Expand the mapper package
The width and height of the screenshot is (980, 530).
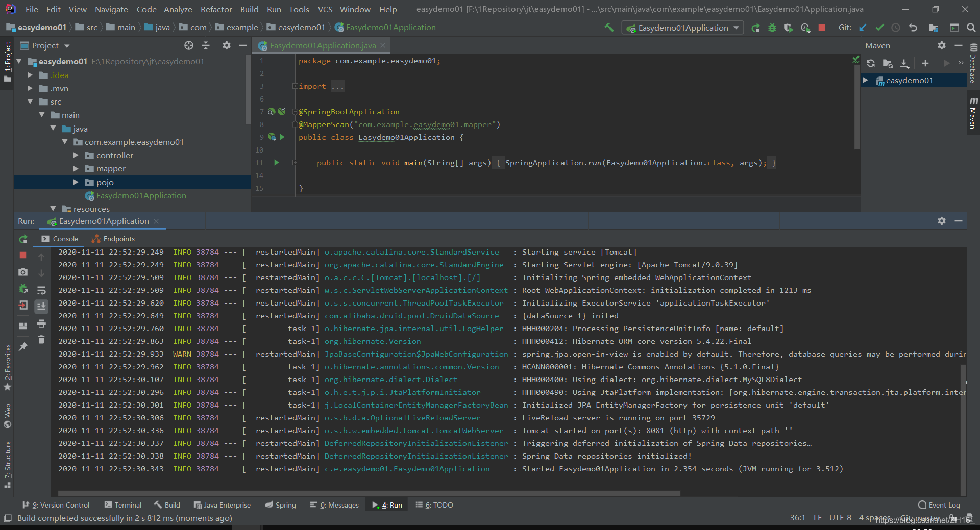click(76, 168)
